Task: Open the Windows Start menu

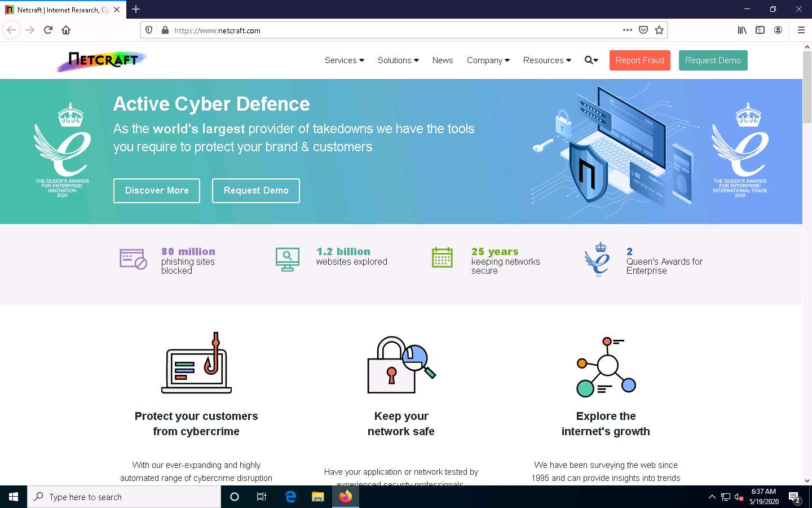Action: (14, 497)
